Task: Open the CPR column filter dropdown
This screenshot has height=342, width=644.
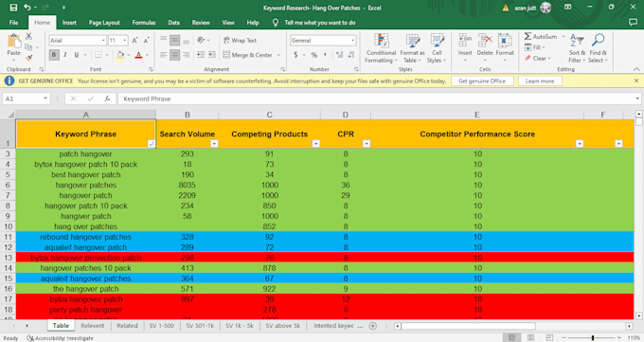Action: (x=367, y=143)
